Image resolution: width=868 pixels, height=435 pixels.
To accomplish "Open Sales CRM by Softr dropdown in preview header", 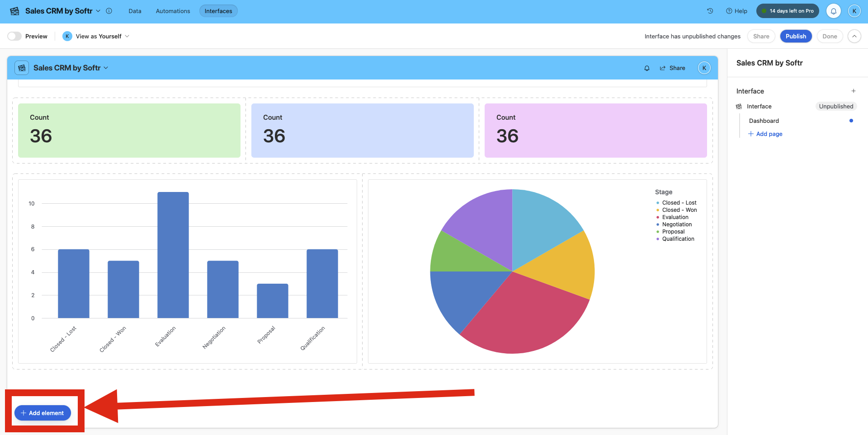I will click(71, 68).
